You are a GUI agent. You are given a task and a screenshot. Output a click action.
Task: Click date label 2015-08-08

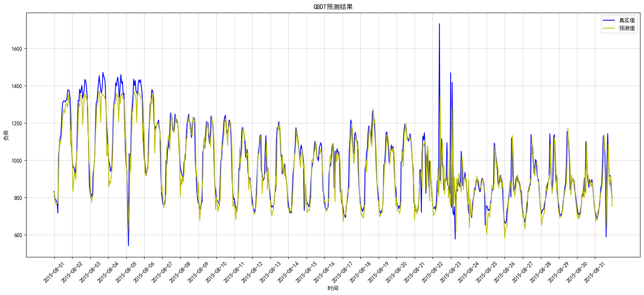(179, 272)
